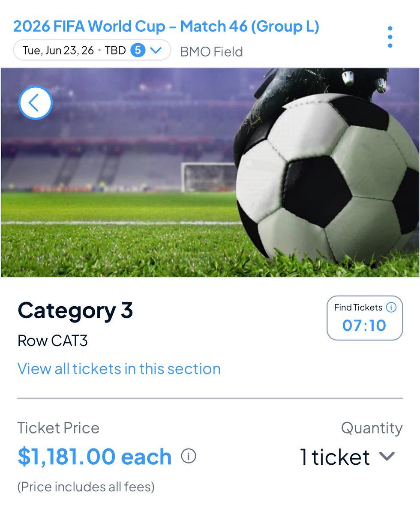Click the BMO Field venue name
The image size is (420, 514).
[x=211, y=52]
